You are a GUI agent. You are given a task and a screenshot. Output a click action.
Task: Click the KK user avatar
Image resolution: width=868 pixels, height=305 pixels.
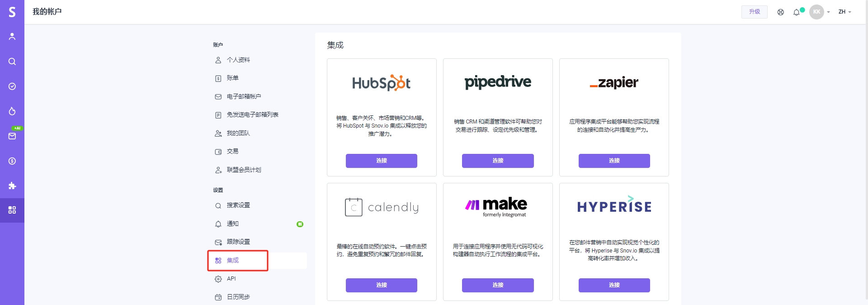coord(816,12)
